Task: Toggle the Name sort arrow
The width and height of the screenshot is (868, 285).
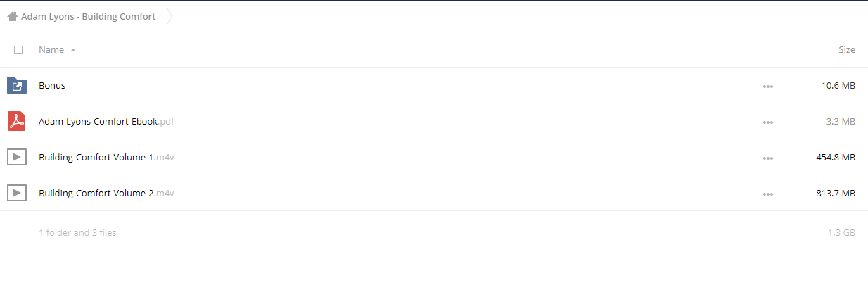Action: [x=73, y=50]
